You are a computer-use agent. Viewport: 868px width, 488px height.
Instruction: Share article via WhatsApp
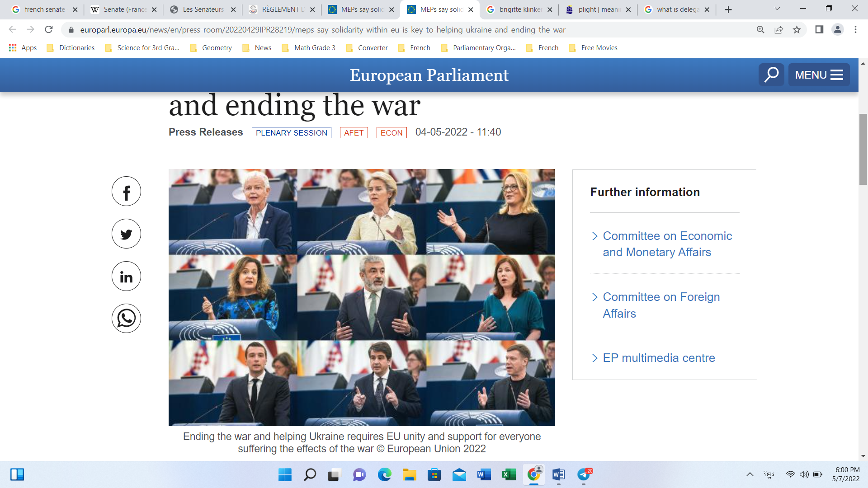pos(126,319)
